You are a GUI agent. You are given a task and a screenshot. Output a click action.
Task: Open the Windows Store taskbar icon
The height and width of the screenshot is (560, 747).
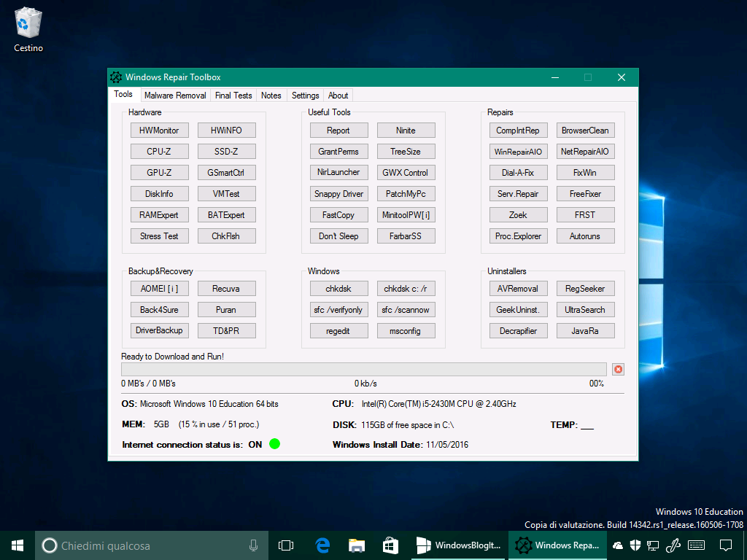pyautogui.click(x=390, y=545)
